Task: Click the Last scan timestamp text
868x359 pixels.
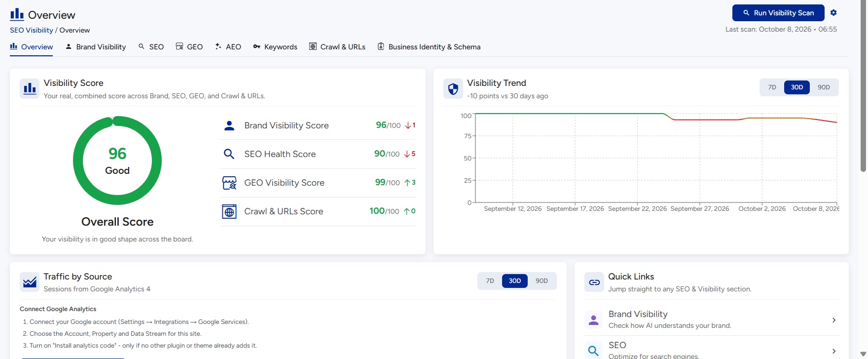Action: pyautogui.click(x=781, y=29)
